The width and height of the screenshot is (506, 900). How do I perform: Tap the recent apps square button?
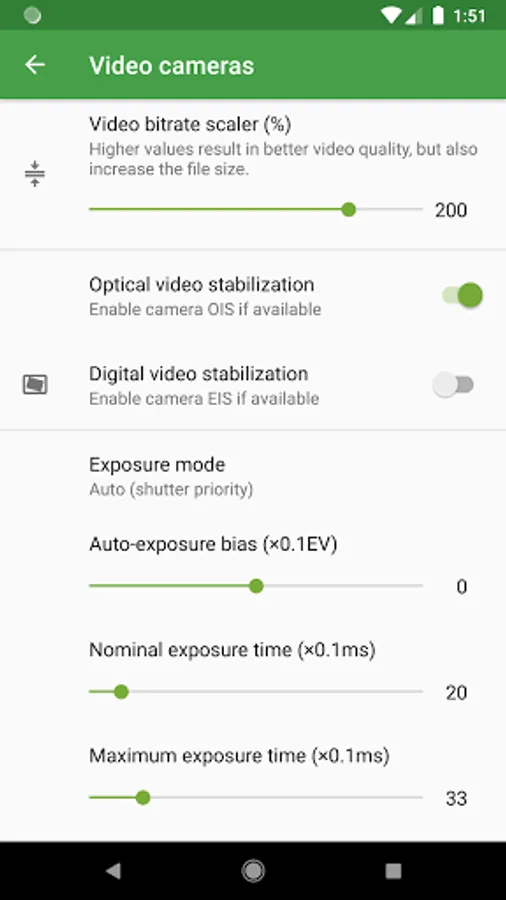click(393, 871)
